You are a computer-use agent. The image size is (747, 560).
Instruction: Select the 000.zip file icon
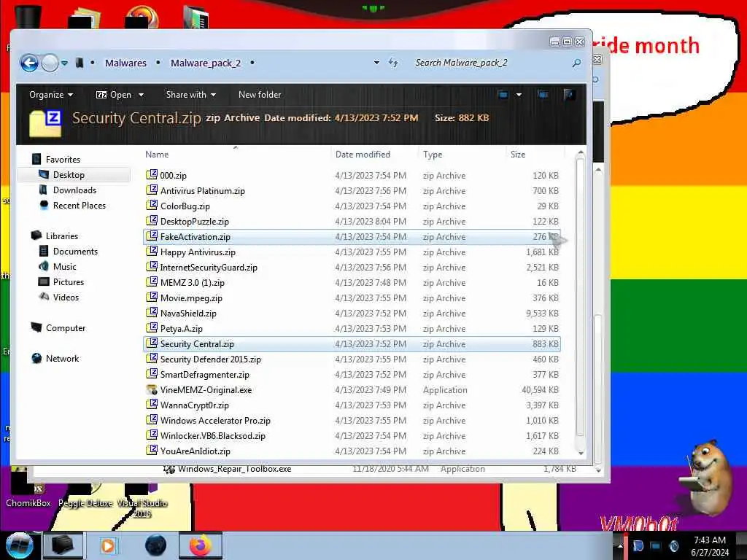152,175
